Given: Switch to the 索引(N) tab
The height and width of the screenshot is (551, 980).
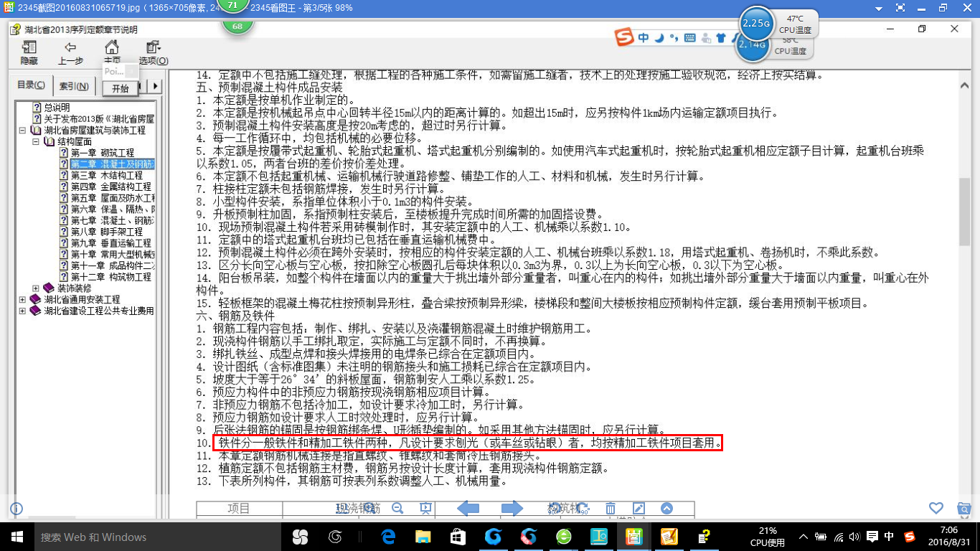Looking at the screenshot, I should click(x=73, y=87).
